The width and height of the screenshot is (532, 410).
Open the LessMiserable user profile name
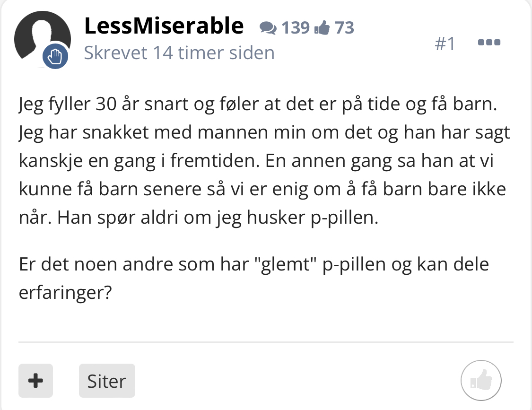click(164, 26)
